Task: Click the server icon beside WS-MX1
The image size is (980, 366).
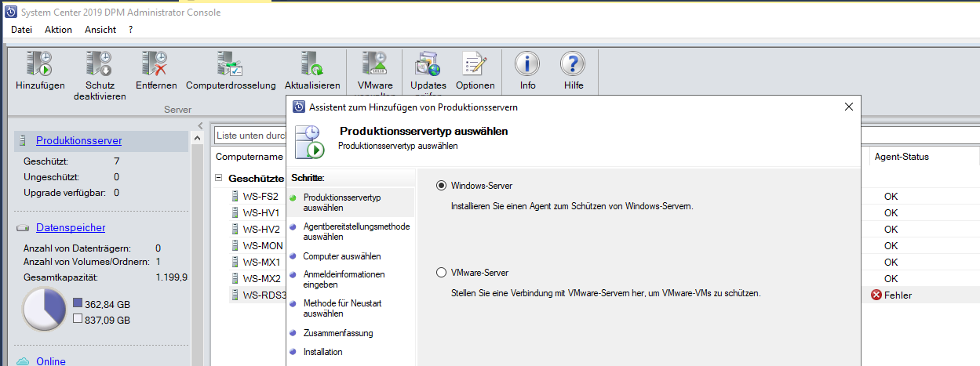Action: tap(235, 262)
